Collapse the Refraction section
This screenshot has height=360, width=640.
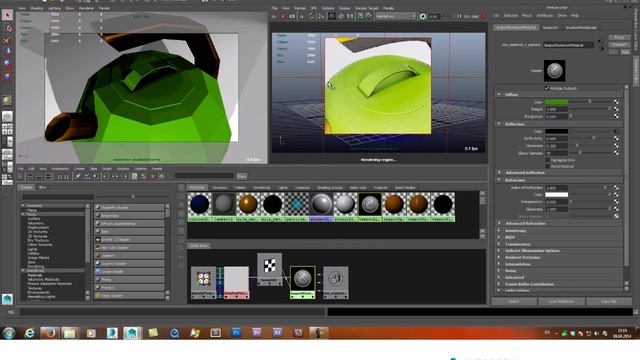tap(499, 180)
